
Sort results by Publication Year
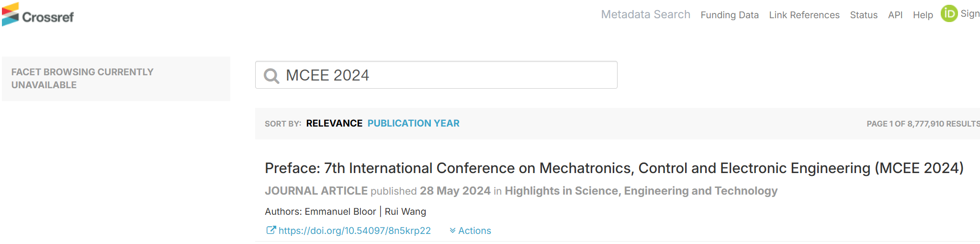point(413,123)
